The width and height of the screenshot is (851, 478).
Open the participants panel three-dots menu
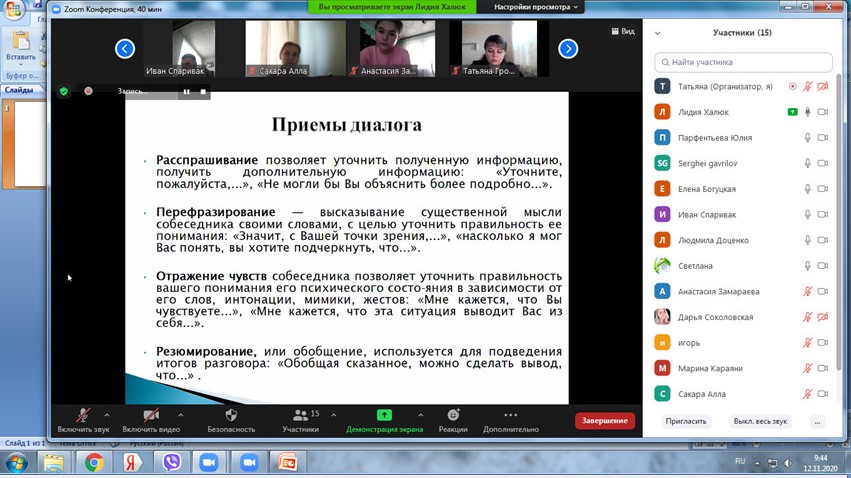coord(817,421)
